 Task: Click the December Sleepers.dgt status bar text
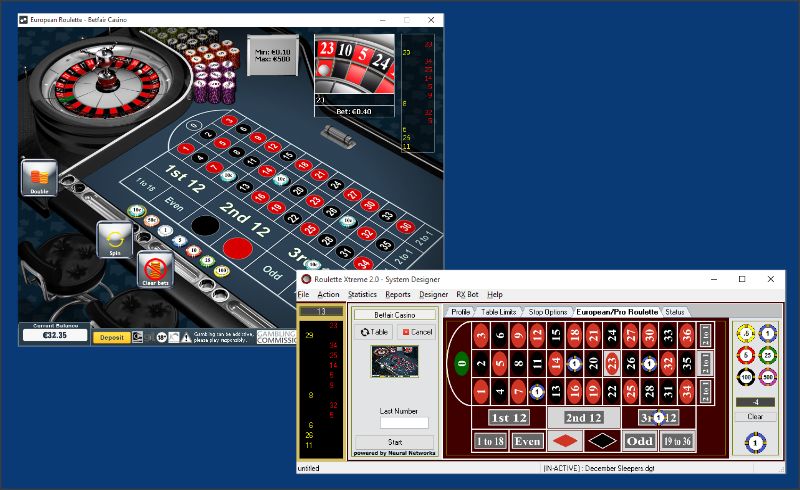click(599, 468)
